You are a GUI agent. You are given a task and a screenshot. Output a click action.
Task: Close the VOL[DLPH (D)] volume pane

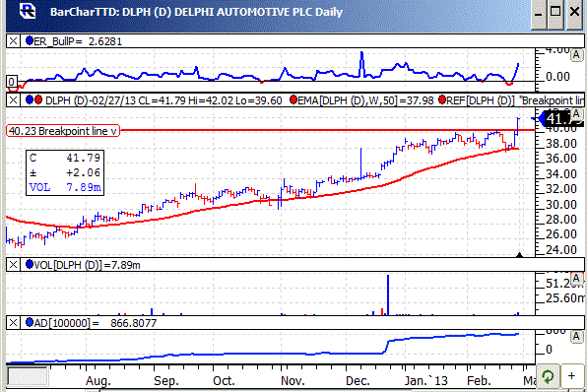pos(13,265)
